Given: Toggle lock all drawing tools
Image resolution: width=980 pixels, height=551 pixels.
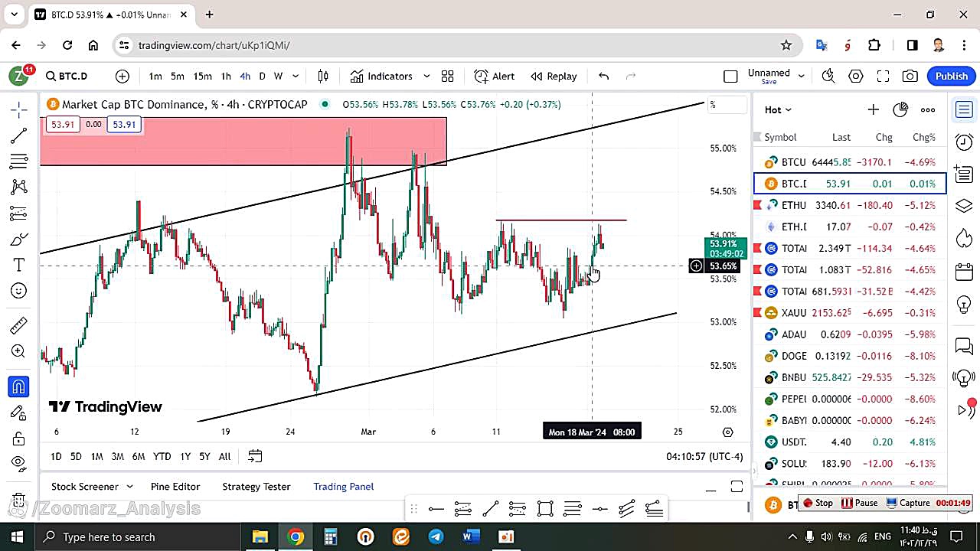Looking at the screenshot, I should click(19, 439).
